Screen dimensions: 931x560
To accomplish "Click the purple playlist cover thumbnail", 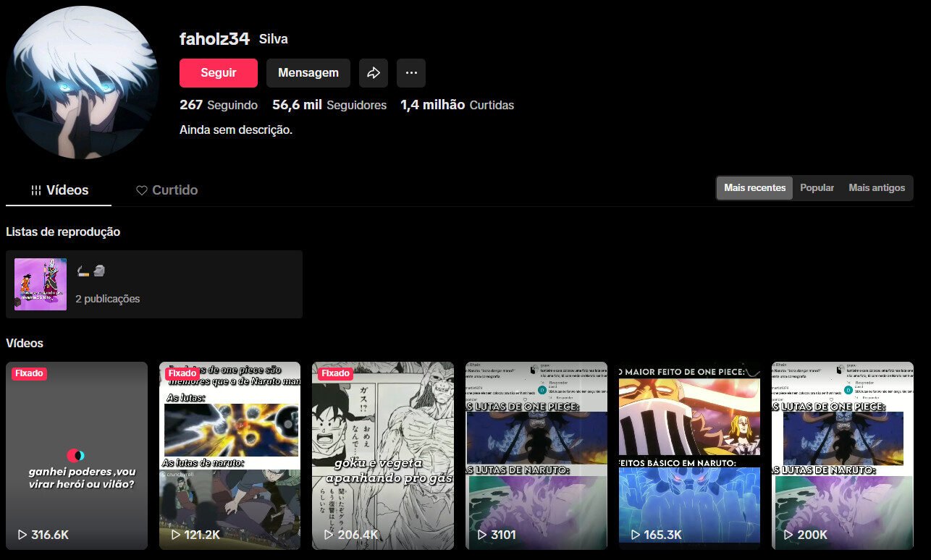I will (41, 284).
